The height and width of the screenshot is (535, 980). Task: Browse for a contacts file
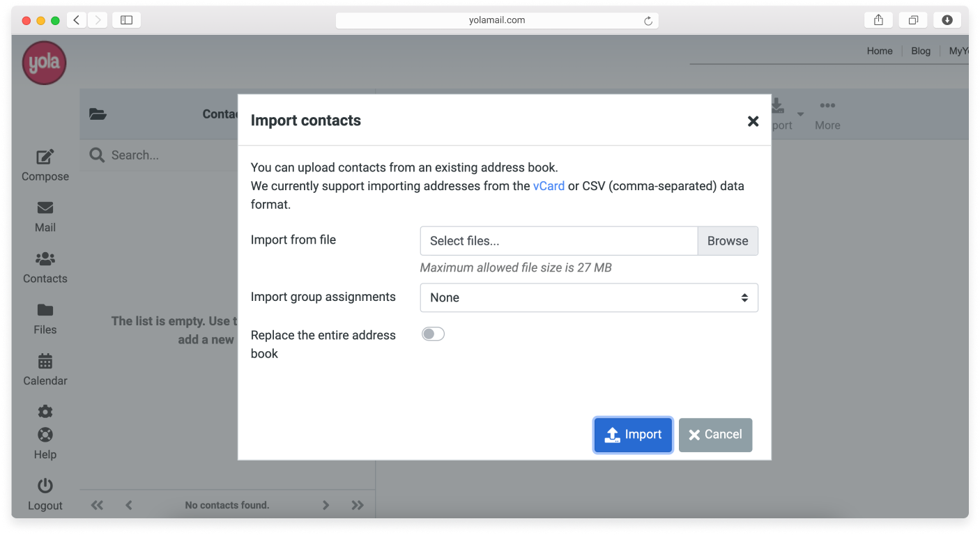point(727,240)
